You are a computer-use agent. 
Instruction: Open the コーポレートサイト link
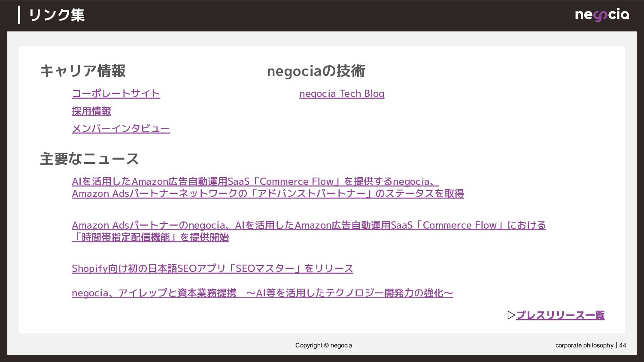[116, 94]
